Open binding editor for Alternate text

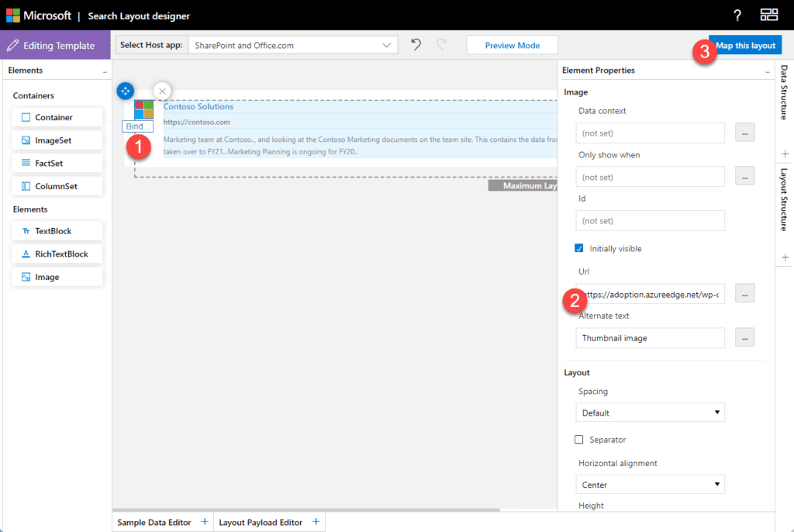point(745,338)
